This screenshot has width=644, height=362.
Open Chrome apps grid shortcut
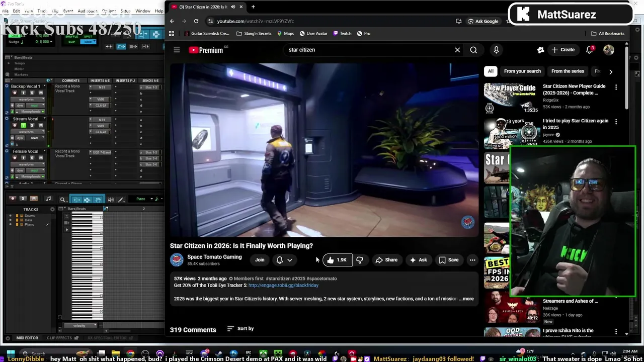click(171, 33)
